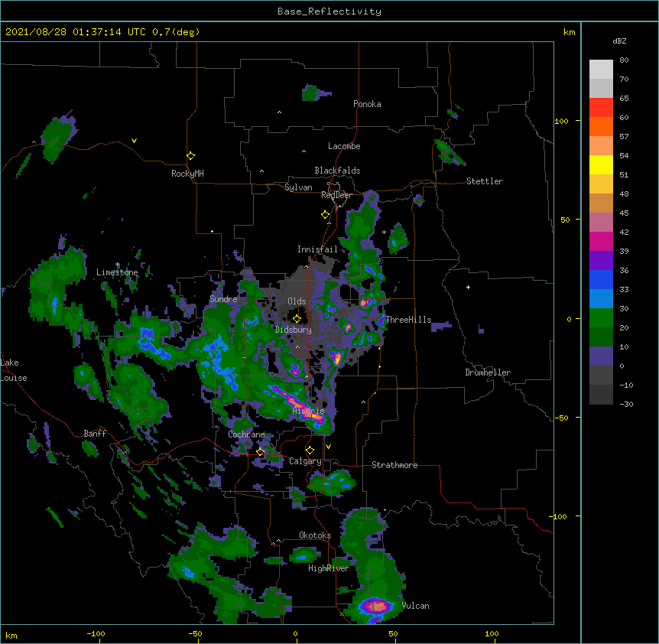
Task: Select the yellow diamond marker between Olds and Didsbury
Action: (x=297, y=318)
